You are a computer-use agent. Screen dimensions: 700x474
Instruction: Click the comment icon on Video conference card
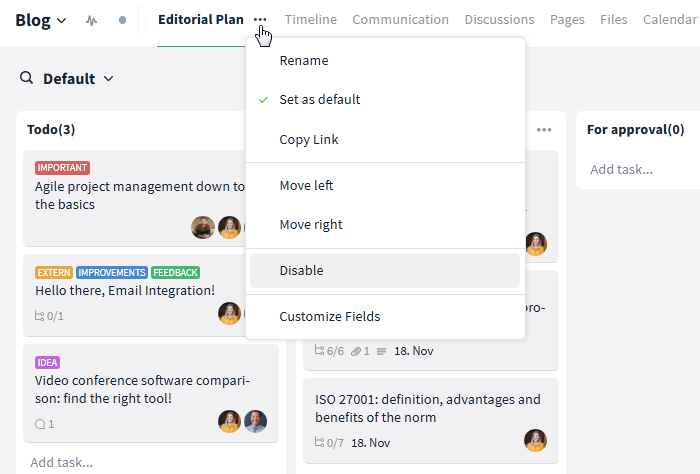tap(40, 424)
